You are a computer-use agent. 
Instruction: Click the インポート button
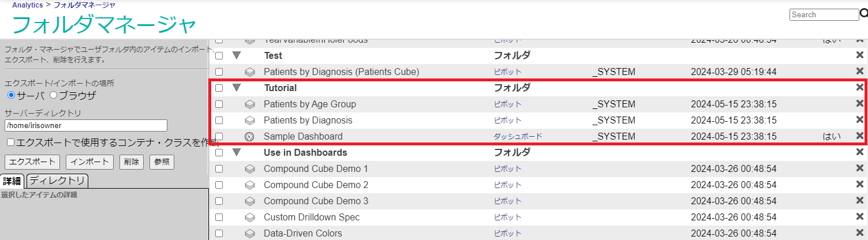click(x=89, y=162)
